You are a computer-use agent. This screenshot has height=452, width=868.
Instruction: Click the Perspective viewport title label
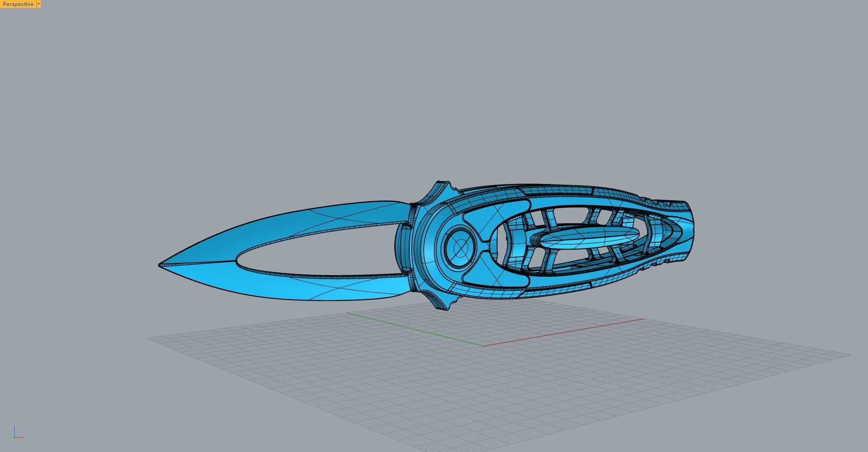point(18,4)
